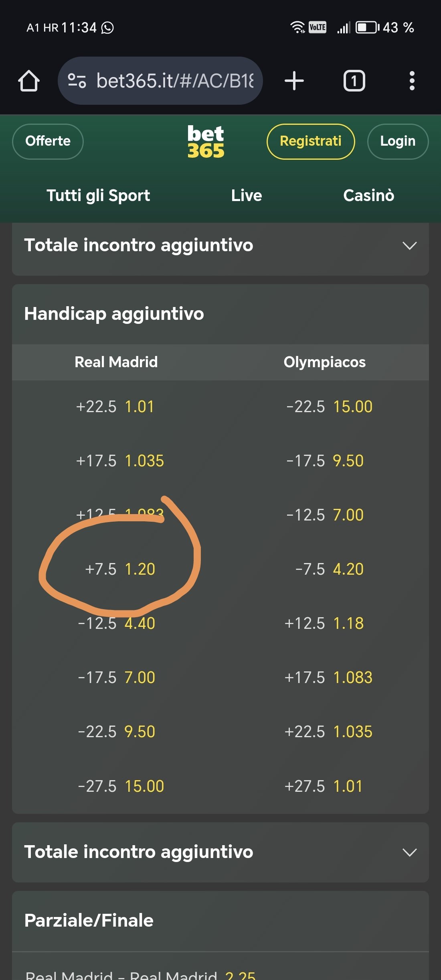Open the Casinò tab
The image size is (441, 980).
(368, 195)
